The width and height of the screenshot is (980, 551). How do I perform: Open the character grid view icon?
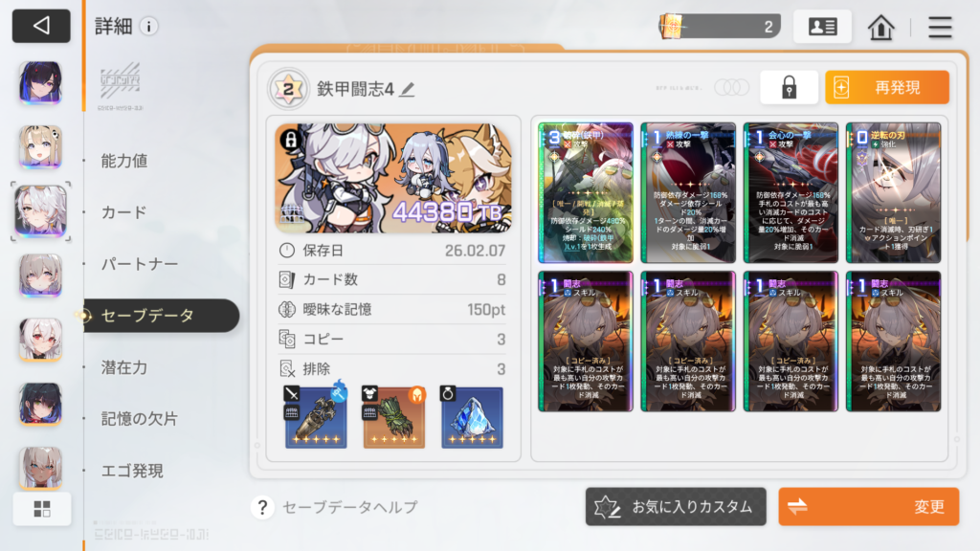pos(42,509)
